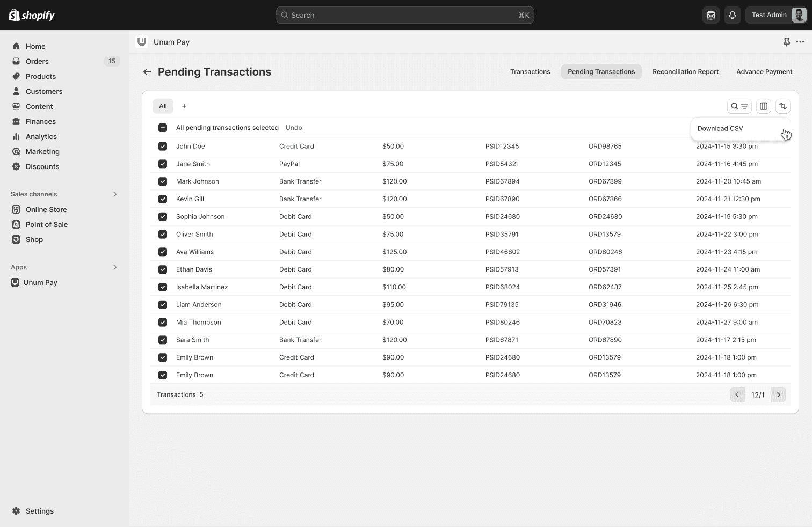The image size is (812, 527).
Task: Pin the Unum Pay app
Action: [x=786, y=42]
